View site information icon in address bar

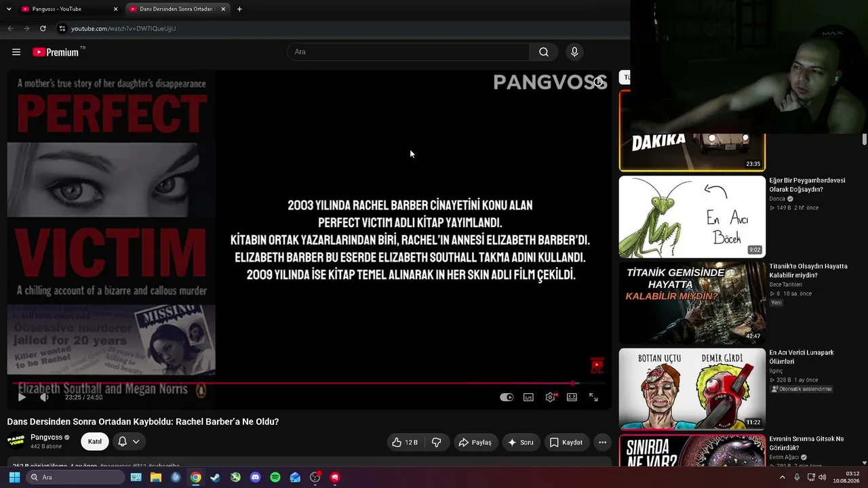pyautogui.click(x=62, y=28)
